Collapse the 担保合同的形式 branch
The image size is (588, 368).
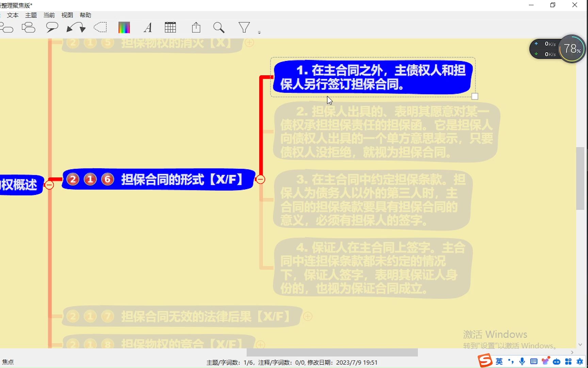(x=261, y=180)
